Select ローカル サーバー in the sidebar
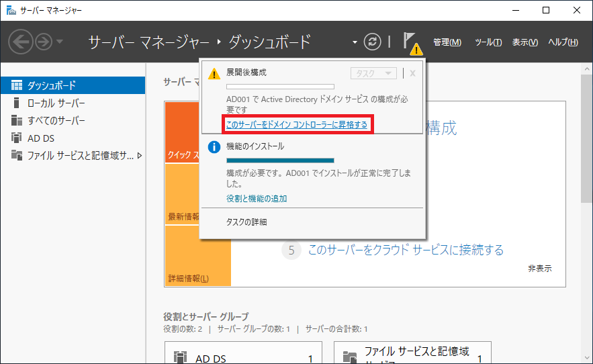 (x=73, y=103)
